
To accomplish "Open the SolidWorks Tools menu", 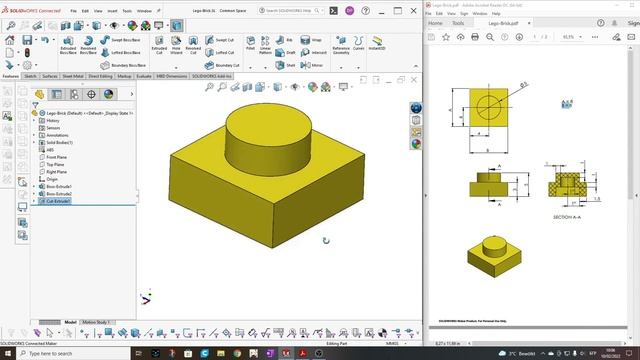I will point(127,11).
